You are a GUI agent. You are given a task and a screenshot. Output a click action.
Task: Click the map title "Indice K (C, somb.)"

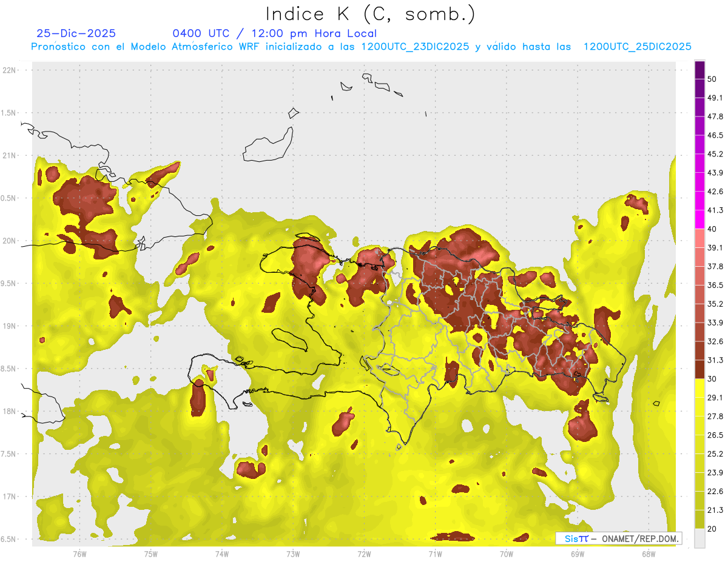[x=370, y=14]
